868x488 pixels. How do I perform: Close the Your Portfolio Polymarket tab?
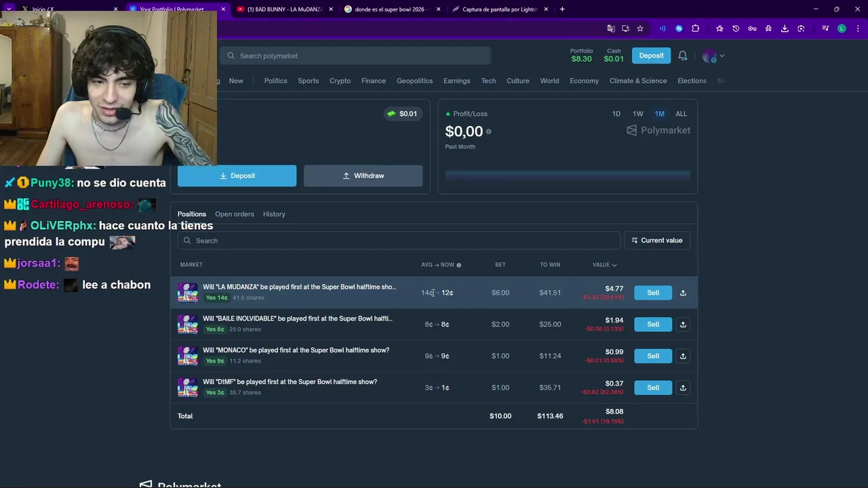223,9
